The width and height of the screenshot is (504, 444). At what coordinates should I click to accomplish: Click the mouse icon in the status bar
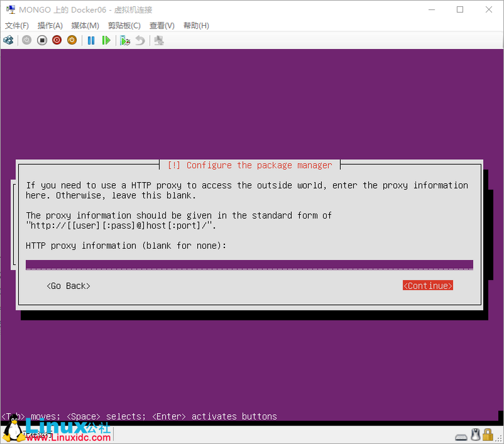point(475,436)
